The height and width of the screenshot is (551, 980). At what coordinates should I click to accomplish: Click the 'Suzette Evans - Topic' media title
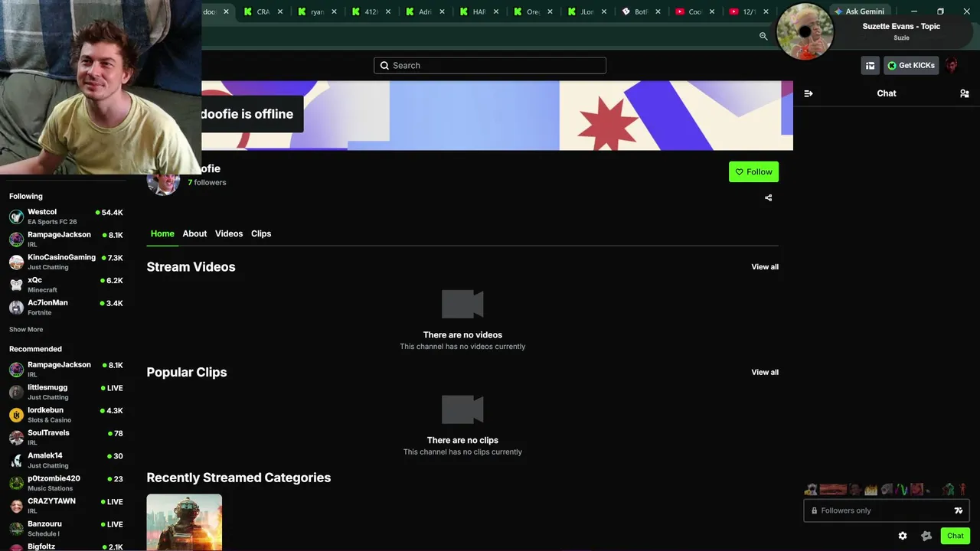[901, 26]
